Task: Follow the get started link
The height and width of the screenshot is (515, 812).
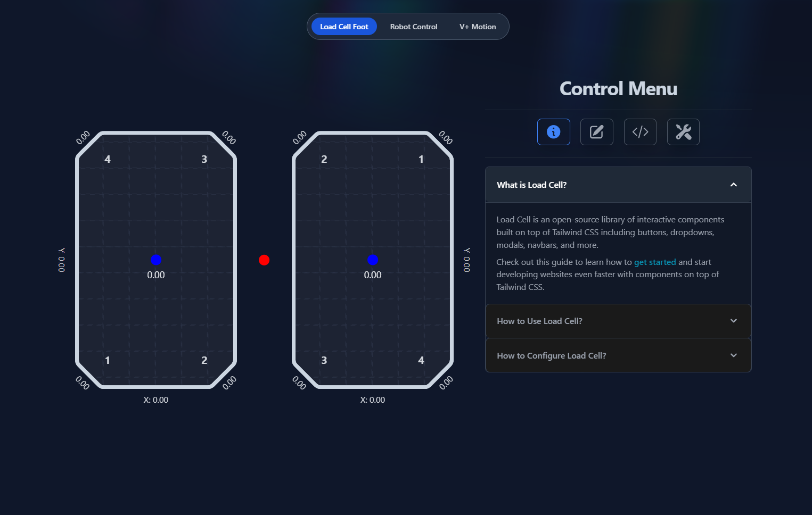Action: coord(654,262)
